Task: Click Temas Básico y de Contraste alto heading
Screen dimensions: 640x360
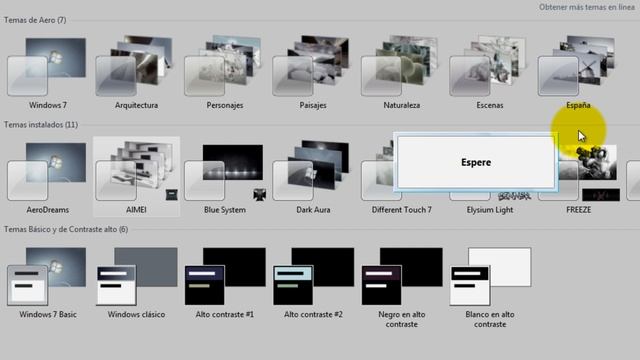Action: tap(66, 229)
